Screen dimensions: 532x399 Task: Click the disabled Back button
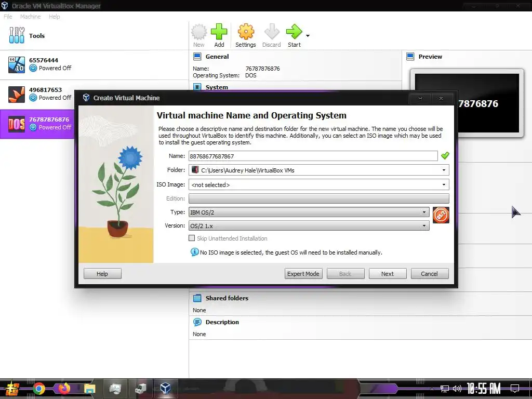pyautogui.click(x=345, y=273)
